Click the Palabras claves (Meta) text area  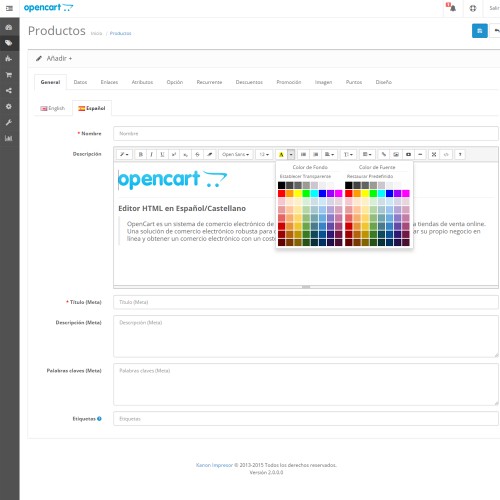(306, 385)
